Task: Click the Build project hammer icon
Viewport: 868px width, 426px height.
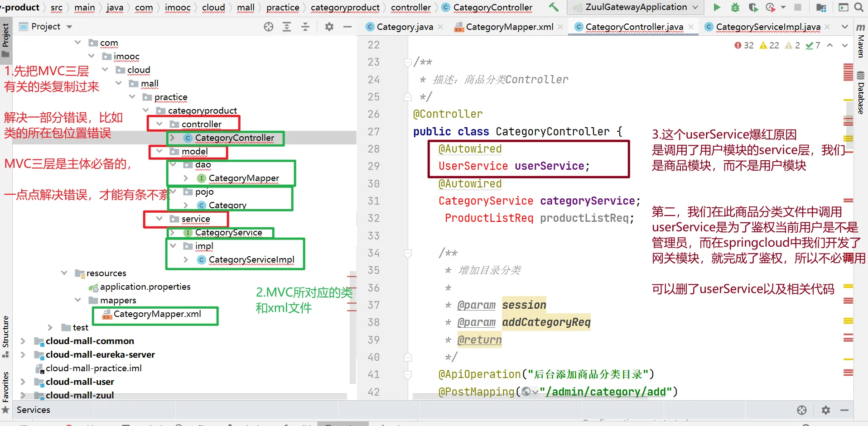Action: tap(554, 7)
